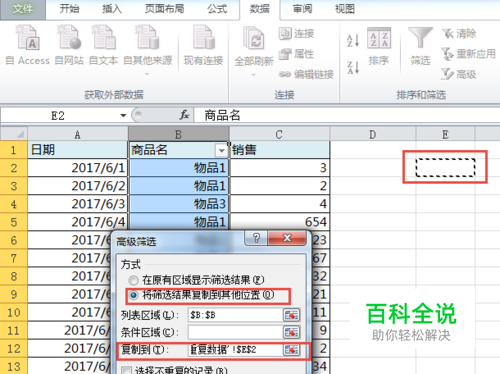Click cell B4 containing 物品3
The width and height of the screenshot is (500, 374).
[x=179, y=204]
